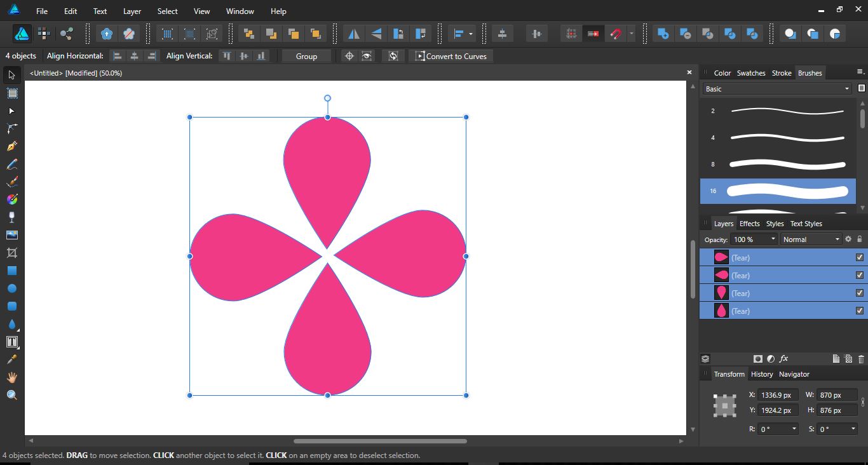
Task: Select the Vector Crop tool
Action: tap(11, 253)
